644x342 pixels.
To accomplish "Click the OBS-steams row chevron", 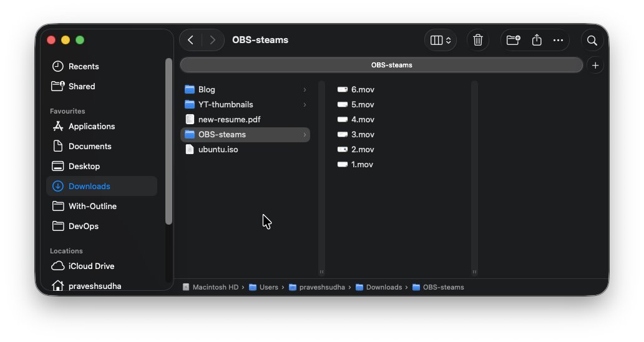I will pos(305,135).
